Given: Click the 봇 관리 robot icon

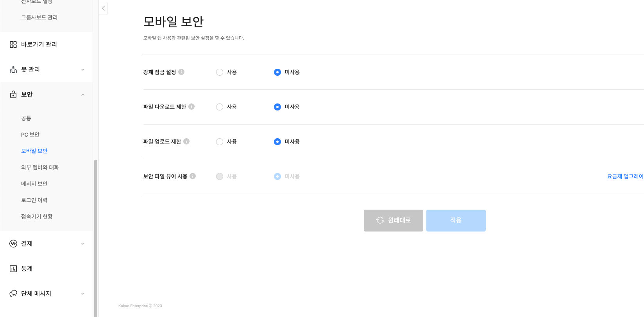Looking at the screenshot, I should click(x=13, y=69).
